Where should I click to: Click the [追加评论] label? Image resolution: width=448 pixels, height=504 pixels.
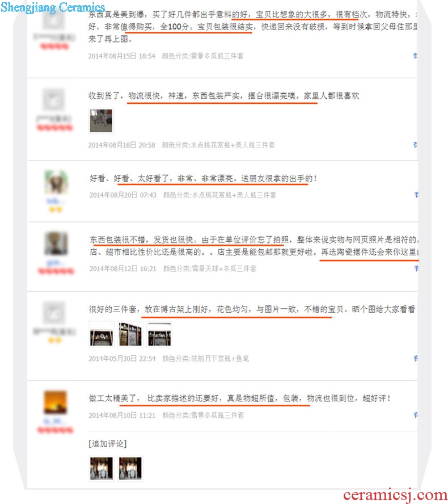click(x=108, y=444)
